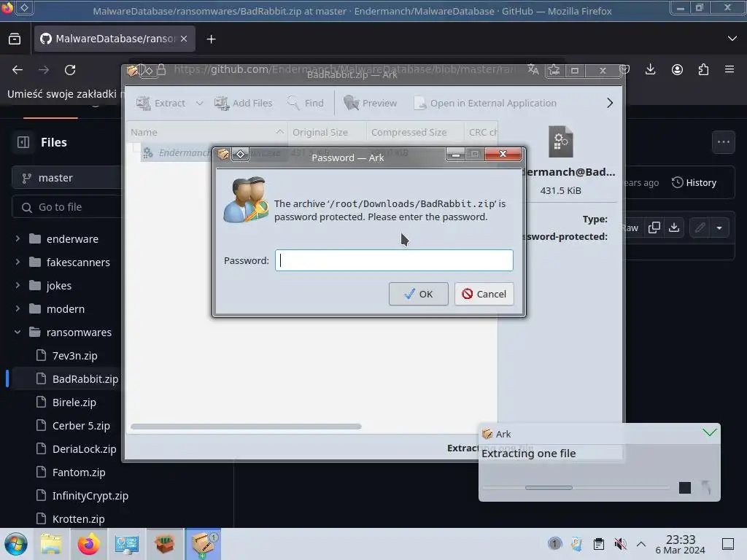Collapse the GitHub Files side panel

[x=23, y=142]
